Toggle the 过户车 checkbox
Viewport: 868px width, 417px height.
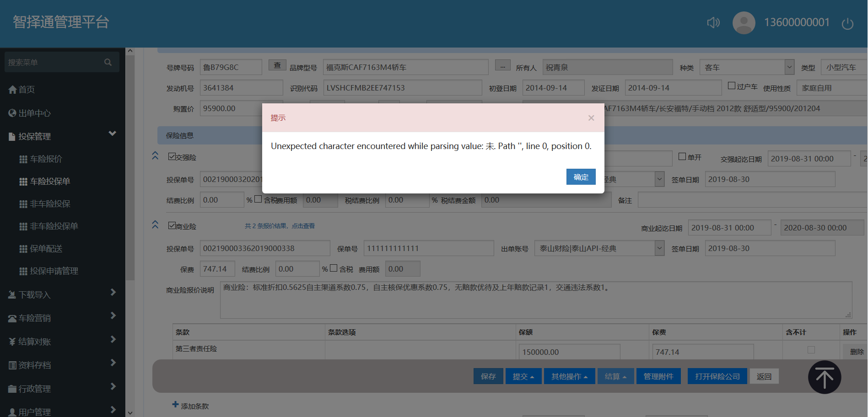[x=732, y=86]
